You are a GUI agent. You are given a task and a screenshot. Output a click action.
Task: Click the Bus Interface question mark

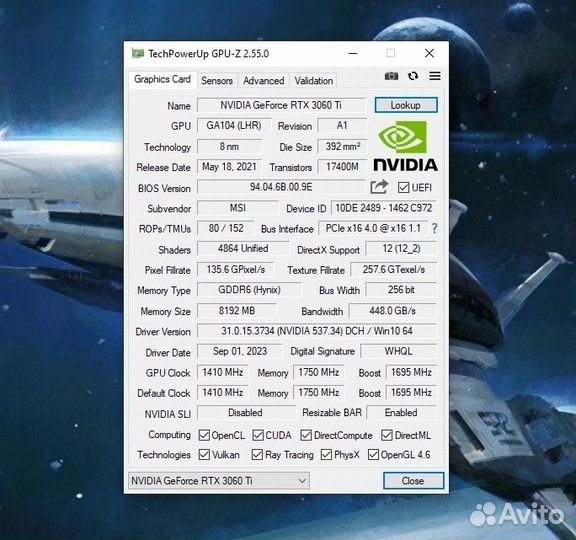pyautogui.click(x=435, y=228)
